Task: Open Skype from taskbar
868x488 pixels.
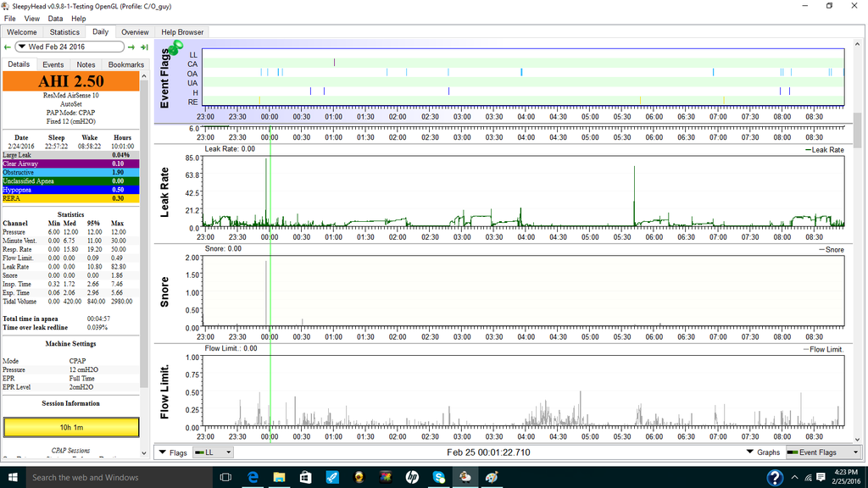Action: coord(438,477)
